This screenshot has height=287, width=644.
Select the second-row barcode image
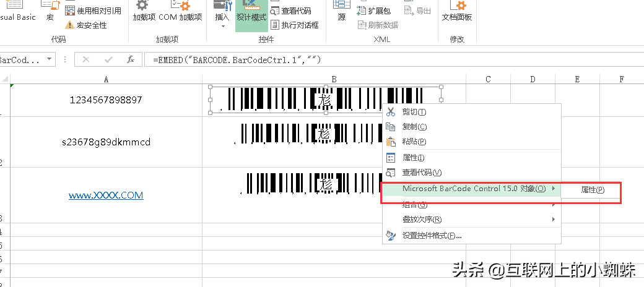(308, 134)
